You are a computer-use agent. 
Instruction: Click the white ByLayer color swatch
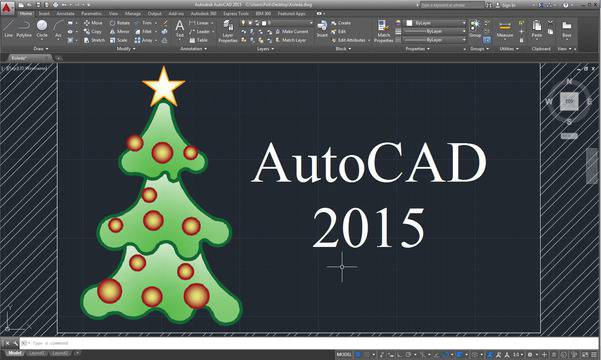pyautogui.click(x=409, y=23)
